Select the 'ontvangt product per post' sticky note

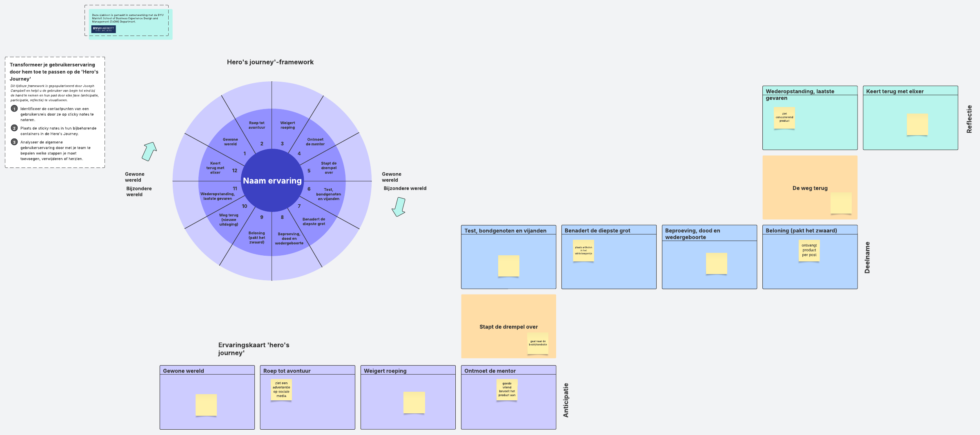coord(809,250)
